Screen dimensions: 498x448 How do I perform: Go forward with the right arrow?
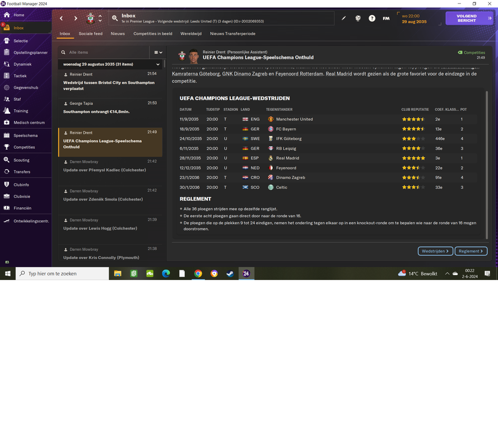coord(76,18)
